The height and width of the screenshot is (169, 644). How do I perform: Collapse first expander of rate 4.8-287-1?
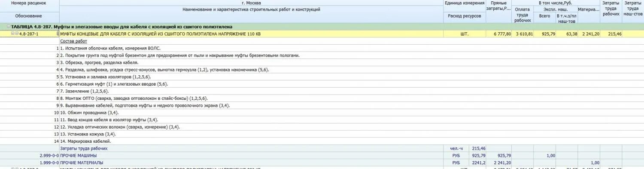13,34
